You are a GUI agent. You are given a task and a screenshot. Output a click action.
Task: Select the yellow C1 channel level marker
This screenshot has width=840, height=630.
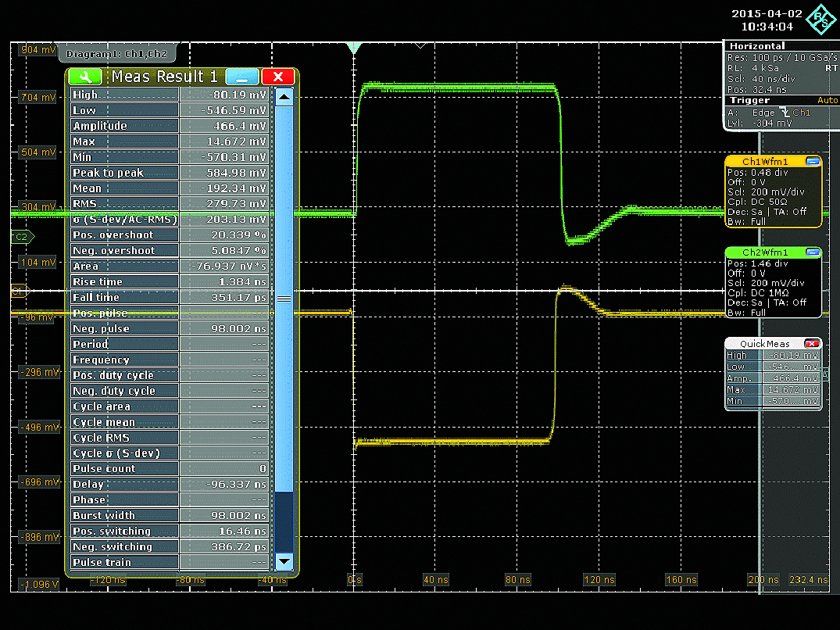(17, 291)
